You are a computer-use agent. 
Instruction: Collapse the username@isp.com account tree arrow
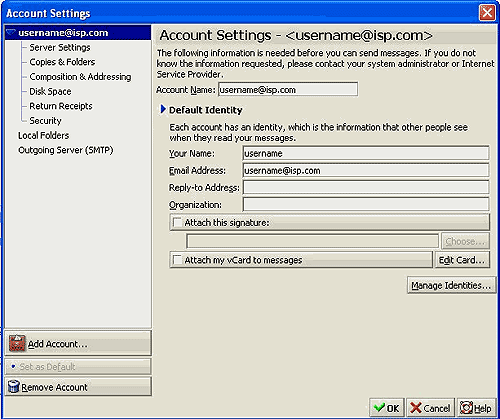11,33
